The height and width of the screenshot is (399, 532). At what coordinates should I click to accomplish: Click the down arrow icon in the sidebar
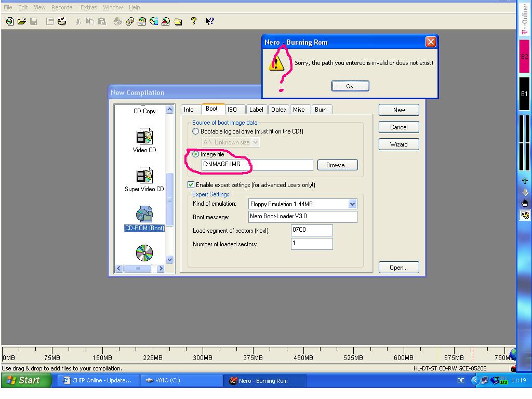[525, 192]
